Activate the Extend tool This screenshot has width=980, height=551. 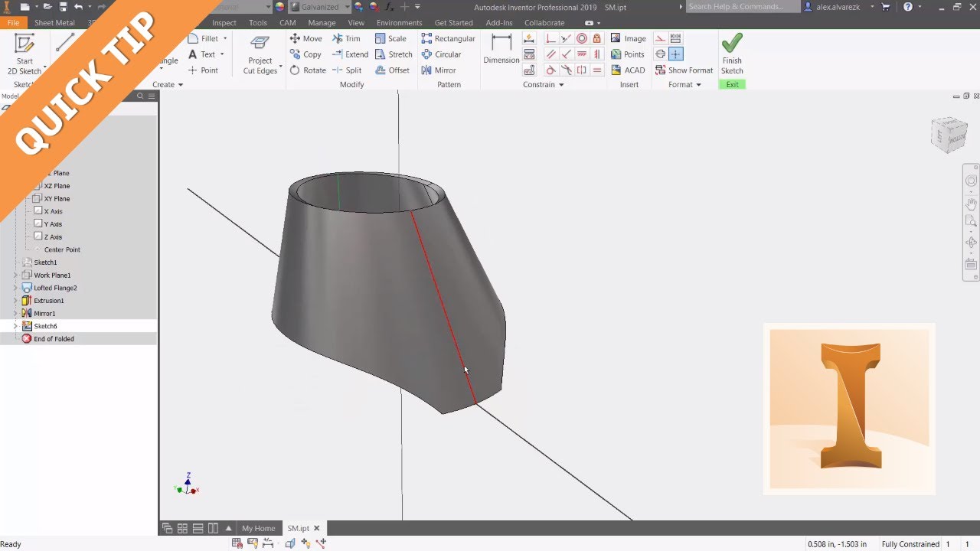350,54
